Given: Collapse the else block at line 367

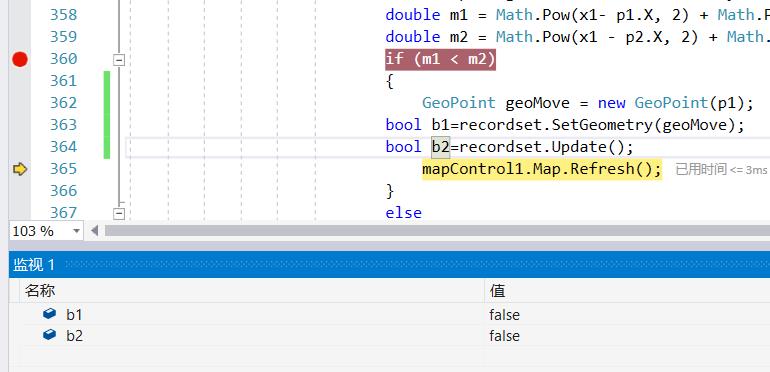Looking at the screenshot, I should coord(119,213).
